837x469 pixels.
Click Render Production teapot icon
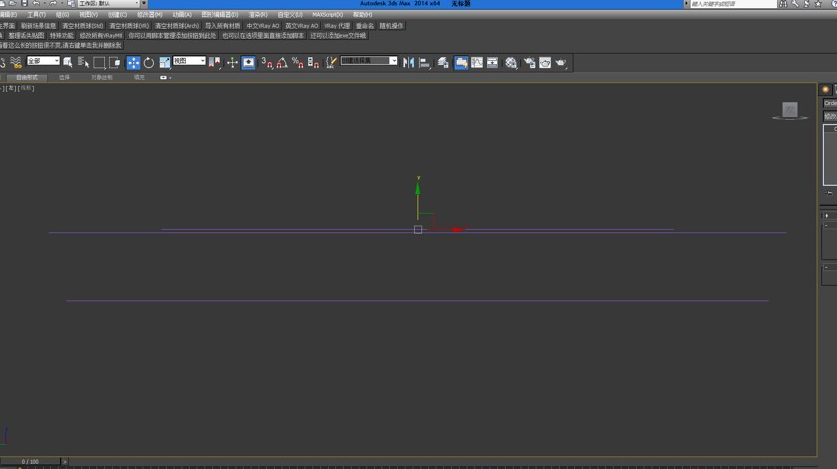560,62
